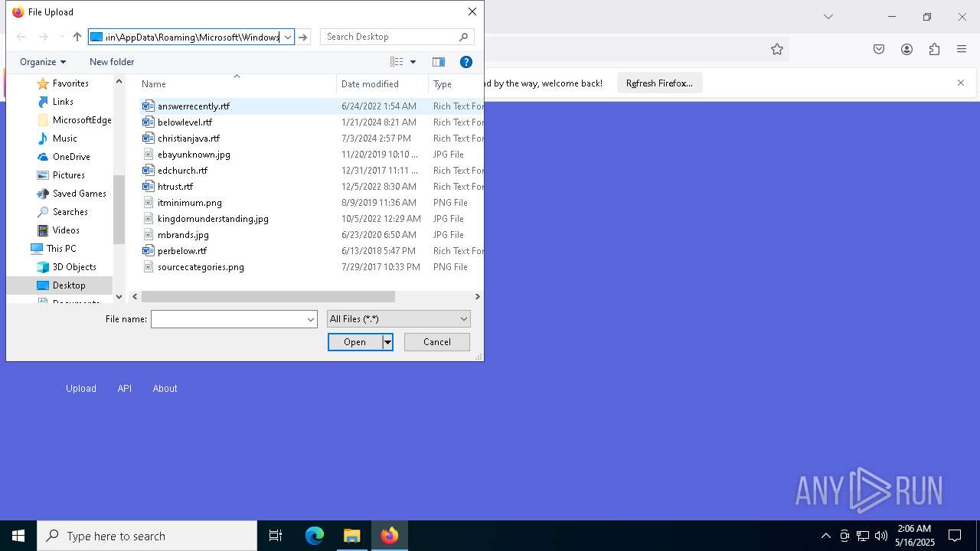Open Task View on taskbar
This screenshot has width=980, height=551.
coord(276,536)
